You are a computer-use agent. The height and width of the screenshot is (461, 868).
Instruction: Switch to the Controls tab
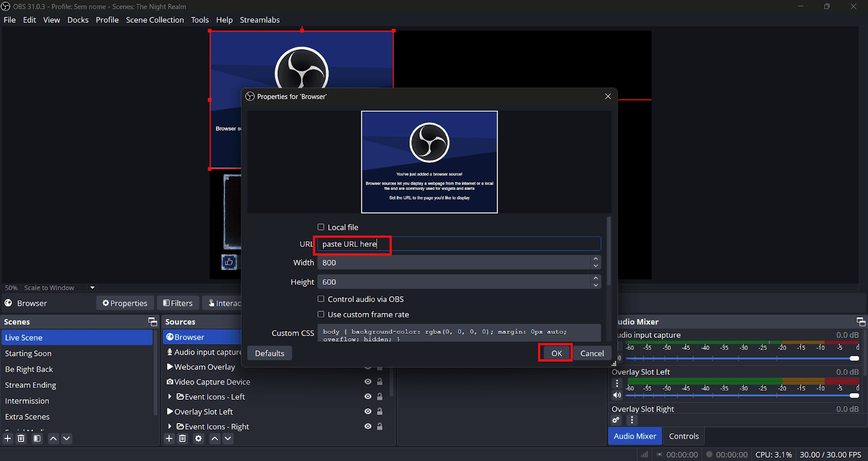click(x=684, y=436)
